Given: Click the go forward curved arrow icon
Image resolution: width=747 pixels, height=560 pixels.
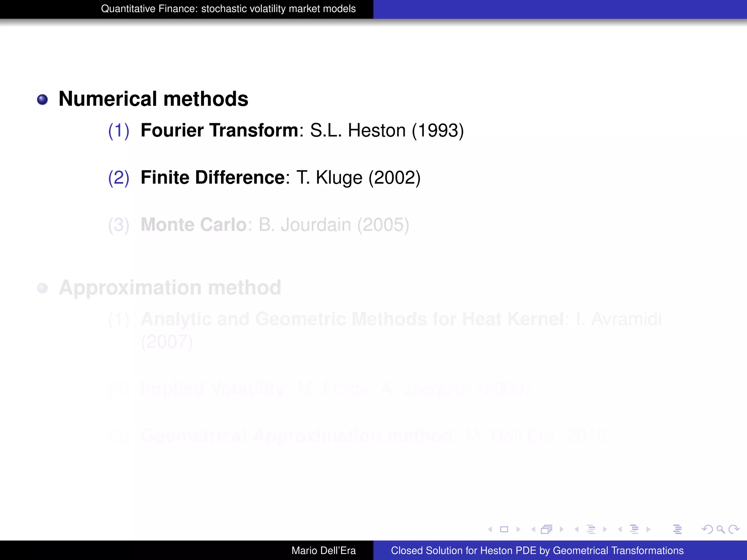Looking at the screenshot, I should [734, 529].
